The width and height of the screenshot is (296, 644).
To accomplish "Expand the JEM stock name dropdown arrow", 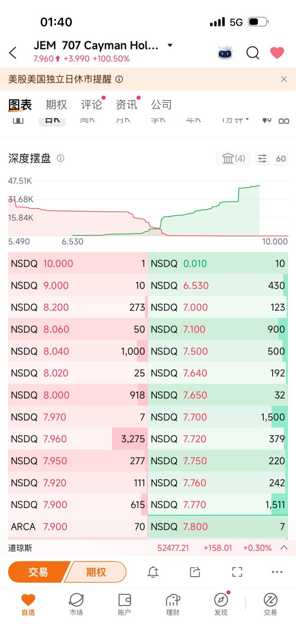I will click(170, 45).
